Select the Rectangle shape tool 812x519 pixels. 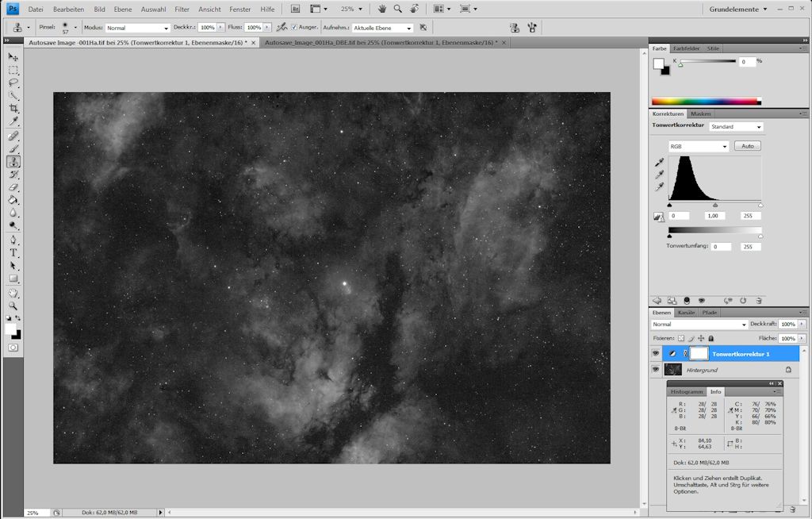(13, 279)
